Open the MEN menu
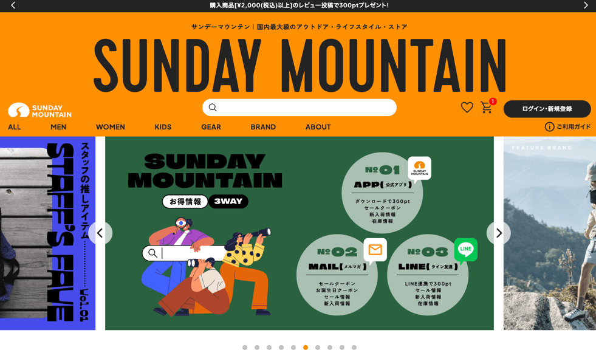596x364 pixels. click(58, 127)
